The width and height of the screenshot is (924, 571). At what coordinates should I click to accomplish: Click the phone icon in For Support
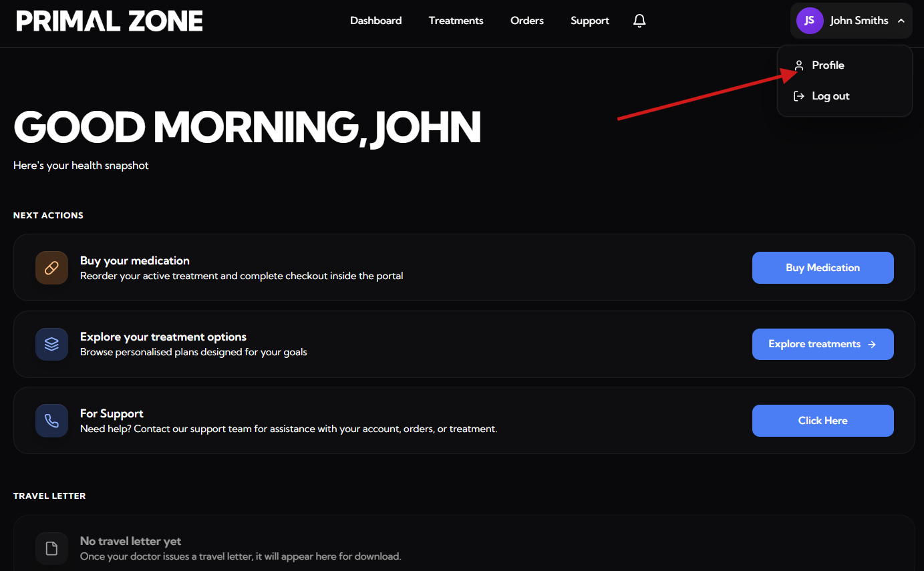(51, 421)
